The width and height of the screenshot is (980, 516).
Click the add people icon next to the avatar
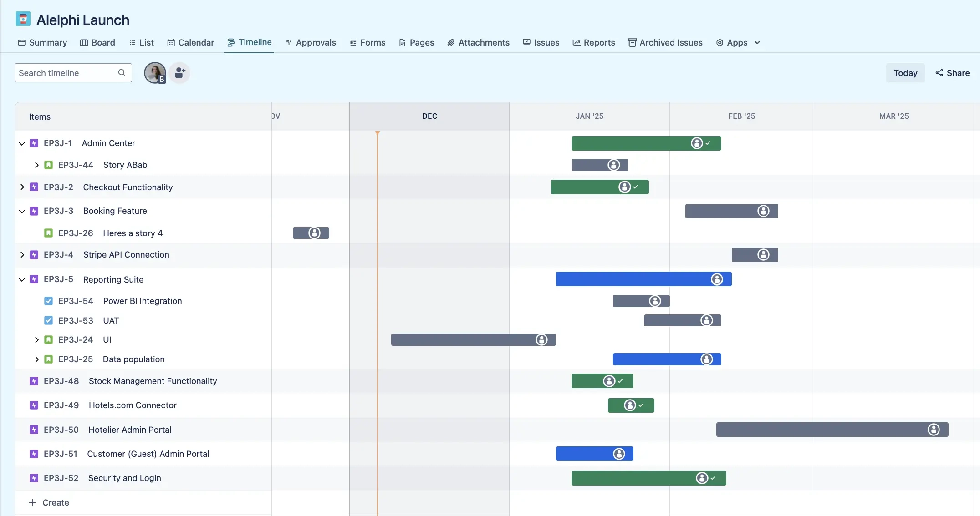179,73
